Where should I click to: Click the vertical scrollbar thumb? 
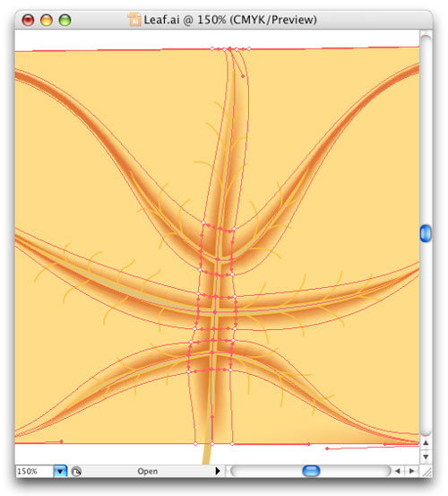pyautogui.click(x=426, y=234)
